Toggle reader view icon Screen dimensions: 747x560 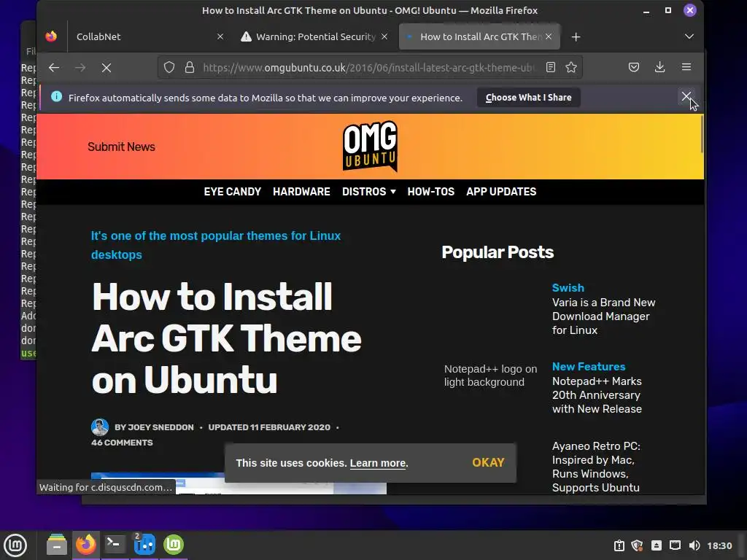pos(551,68)
